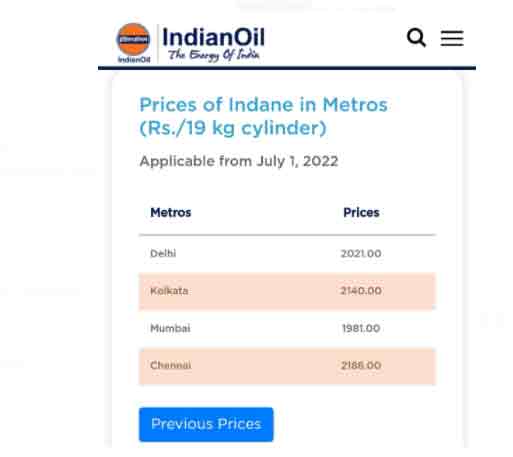Click the Delhi row name
513x457 pixels.
pos(163,253)
